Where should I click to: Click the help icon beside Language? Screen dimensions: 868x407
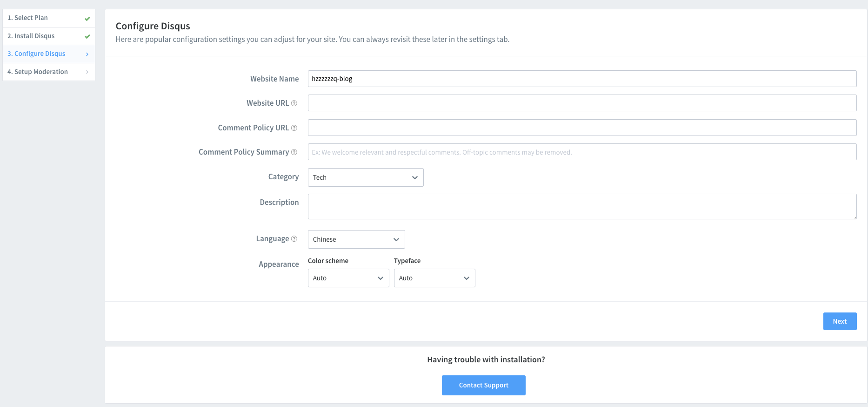(x=294, y=239)
